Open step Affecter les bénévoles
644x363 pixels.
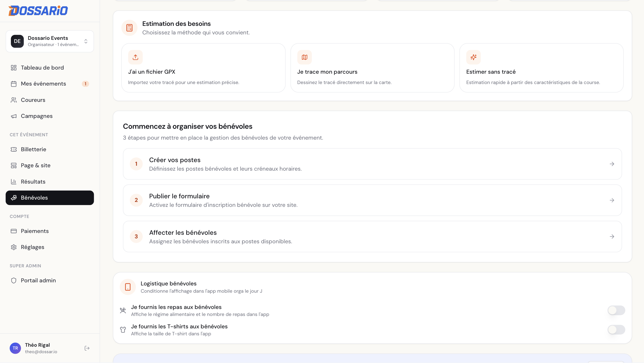(x=372, y=237)
